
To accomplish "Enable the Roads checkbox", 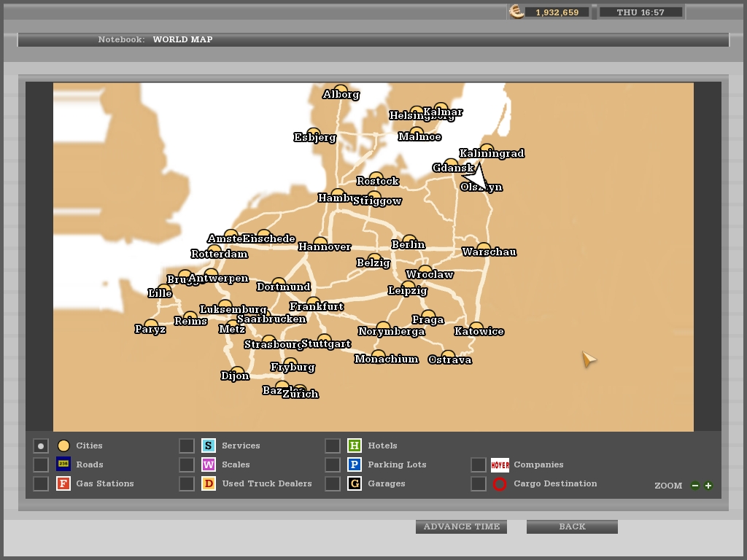I will (41, 464).
